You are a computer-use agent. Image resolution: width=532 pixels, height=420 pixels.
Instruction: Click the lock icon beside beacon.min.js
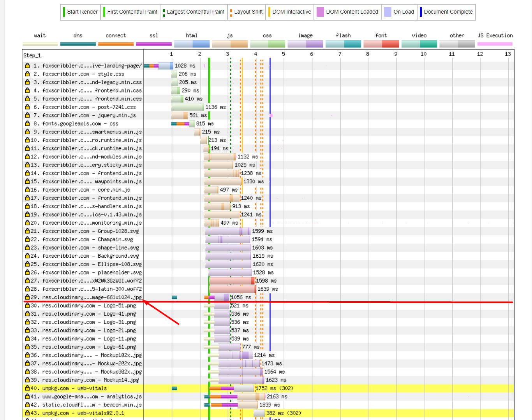click(x=27, y=404)
